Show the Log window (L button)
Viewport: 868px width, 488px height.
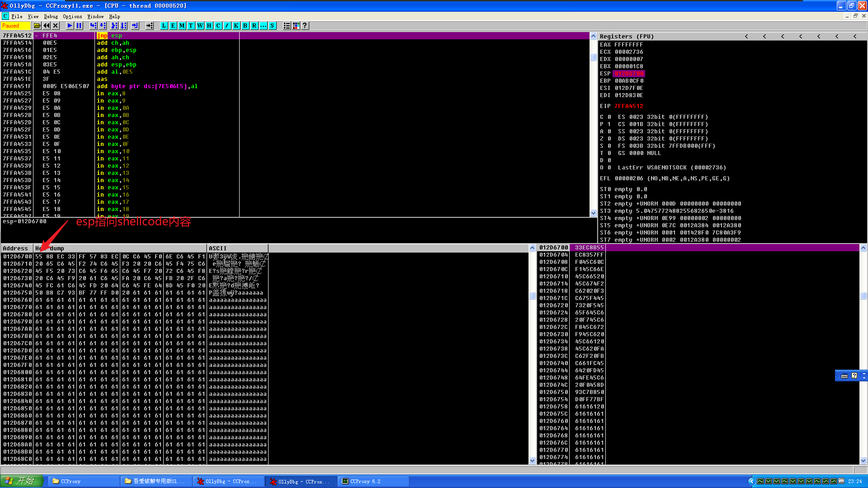164,26
